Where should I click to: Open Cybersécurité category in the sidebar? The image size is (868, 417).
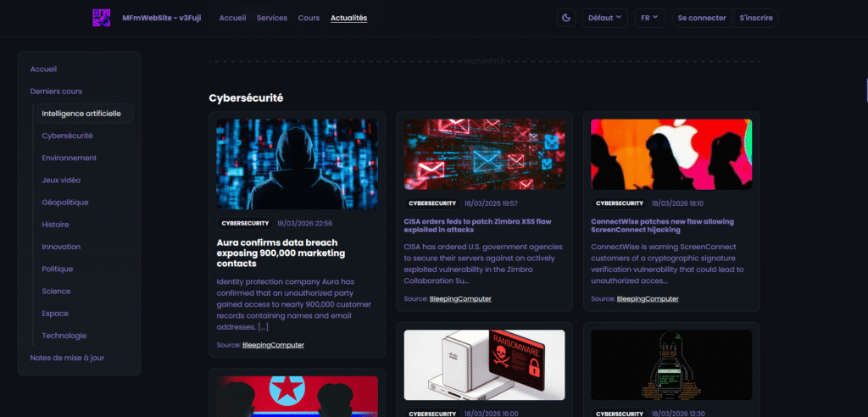[x=67, y=136]
